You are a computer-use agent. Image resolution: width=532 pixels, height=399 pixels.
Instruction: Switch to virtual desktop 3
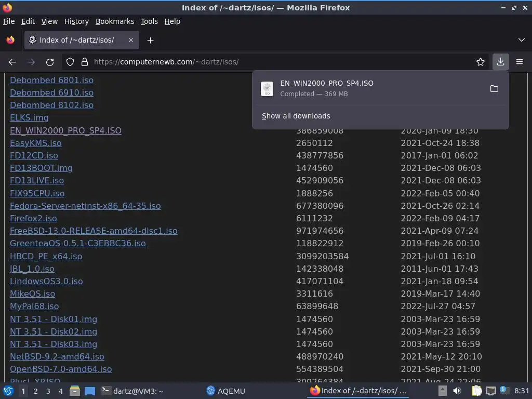tap(48, 391)
